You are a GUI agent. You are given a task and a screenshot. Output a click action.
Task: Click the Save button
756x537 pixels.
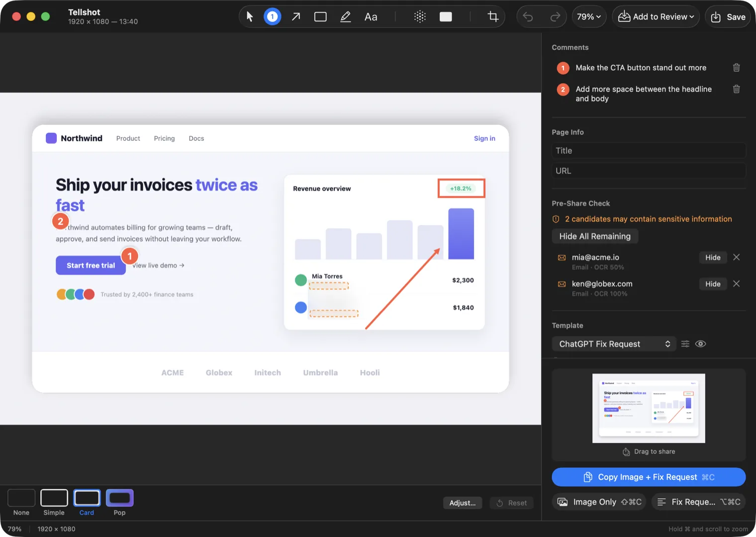(728, 17)
